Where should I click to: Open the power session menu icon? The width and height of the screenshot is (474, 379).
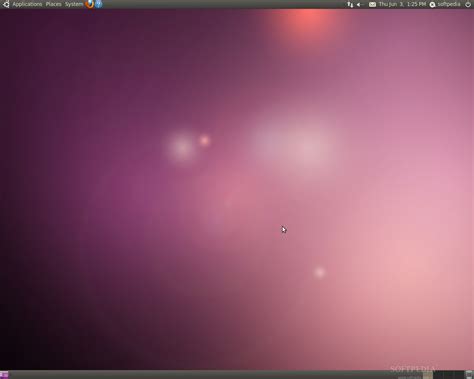(468, 4)
